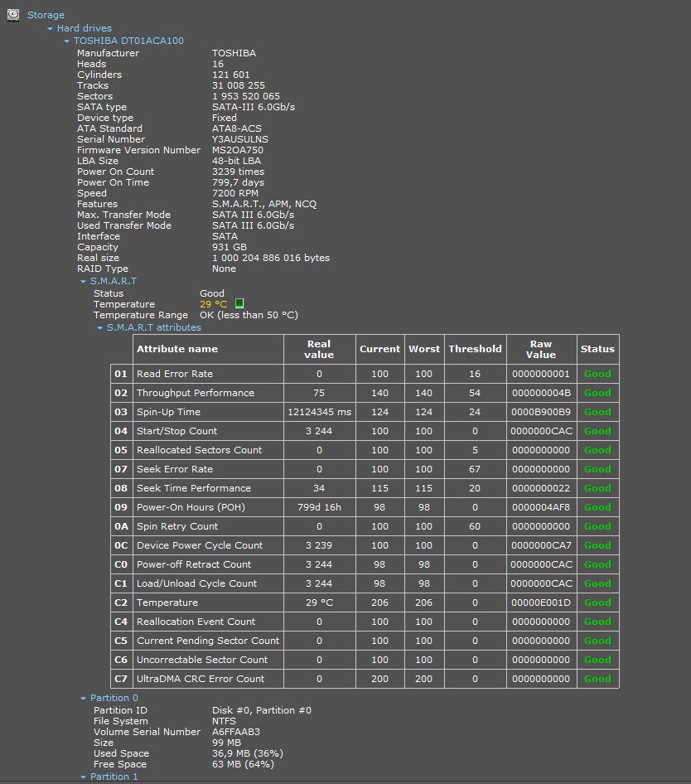Click Features S.M.A.R.T., APM, NCQ
This screenshot has width=691, height=784.
tap(264, 204)
